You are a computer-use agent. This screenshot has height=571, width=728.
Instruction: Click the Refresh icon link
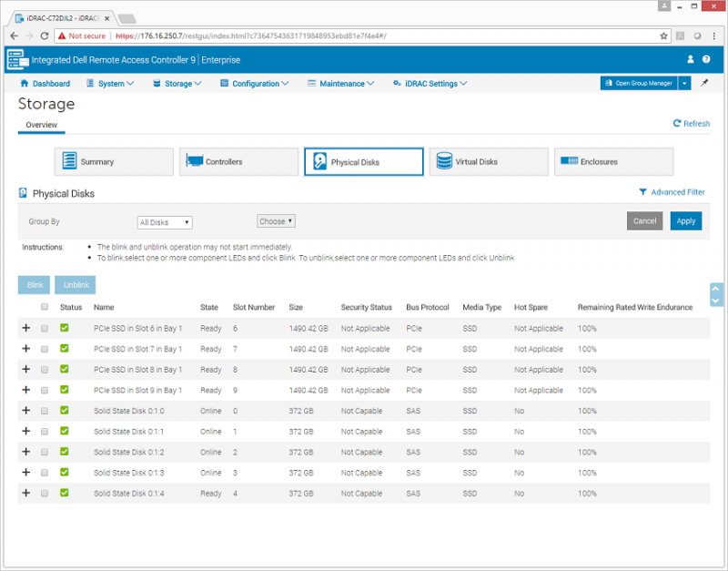click(677, 124)
